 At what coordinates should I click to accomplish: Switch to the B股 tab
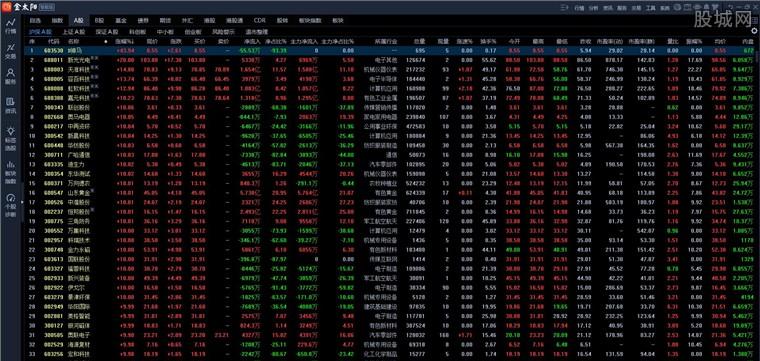[x=99, y=21]
